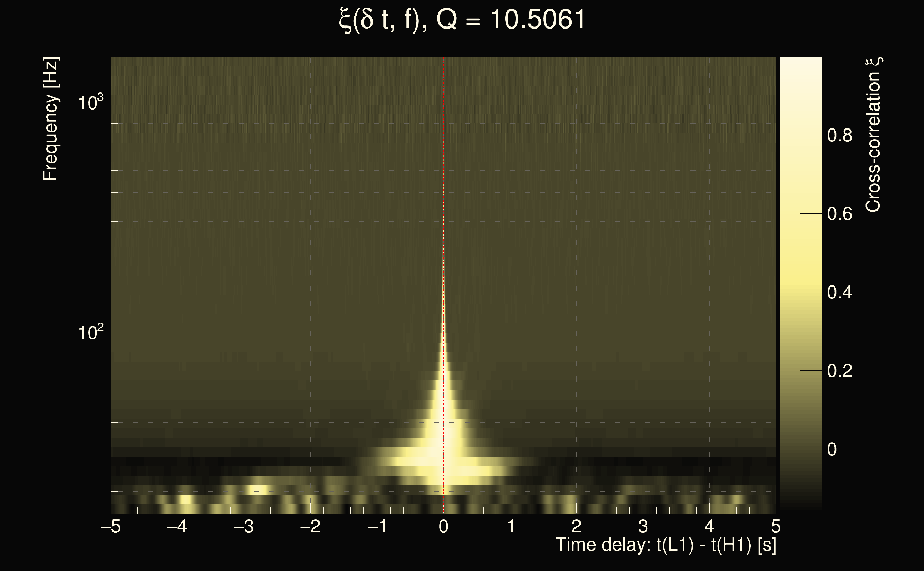Click the 0.4 value on the colorbar
This screenshot has height=571, width=924.
coord(839,293)
